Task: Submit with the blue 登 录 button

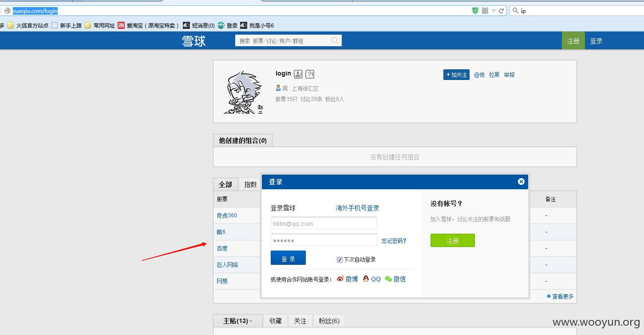Action: [x=288, y=258]
